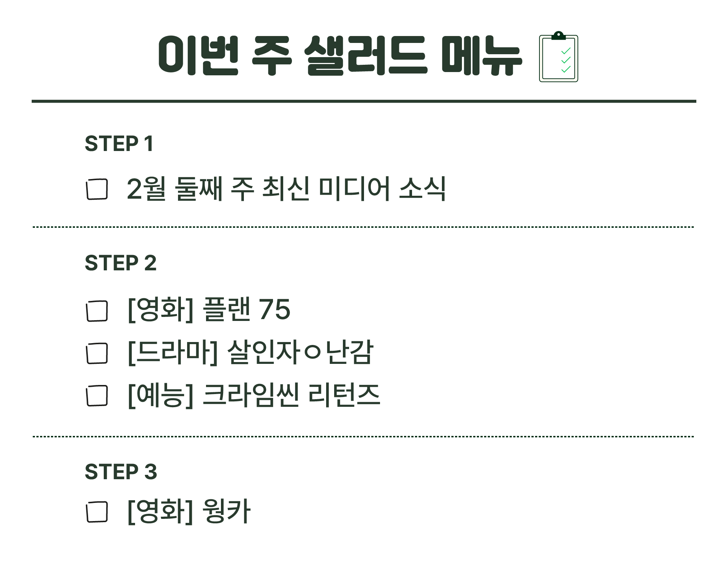Tick the checkbox for [영화] 플랜 75
728x572 pixels.
click(x=97, y=311)
